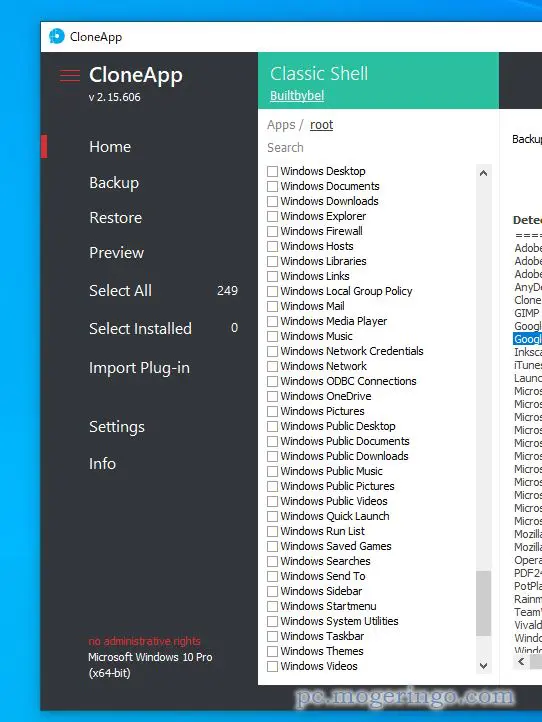Open Settings in sidebar
The height and width of the screenshot is (722, 542).
(x=117, y=426)
